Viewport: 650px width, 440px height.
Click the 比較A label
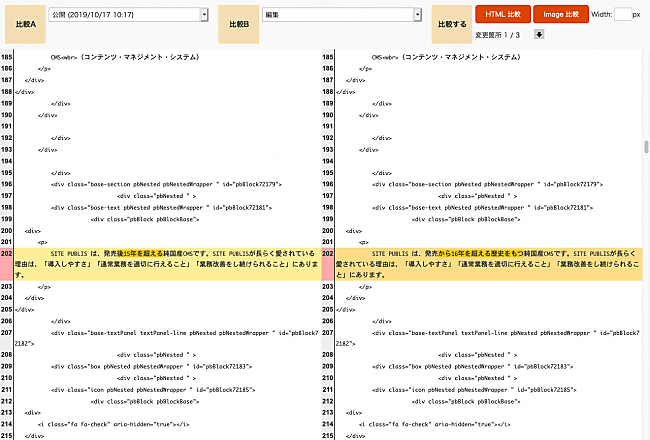click(25, 21)
